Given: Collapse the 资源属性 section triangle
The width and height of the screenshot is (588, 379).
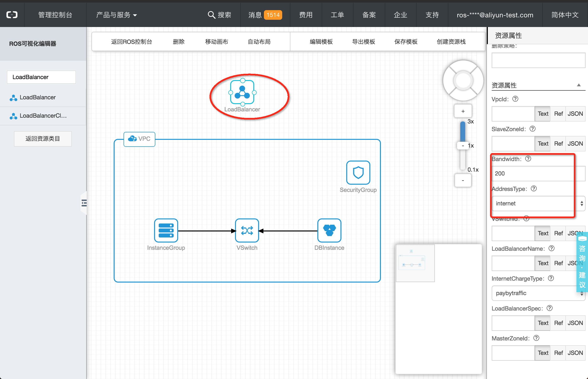Looking at the screenshot, I should pyautogui.click(x=579, y=85).
